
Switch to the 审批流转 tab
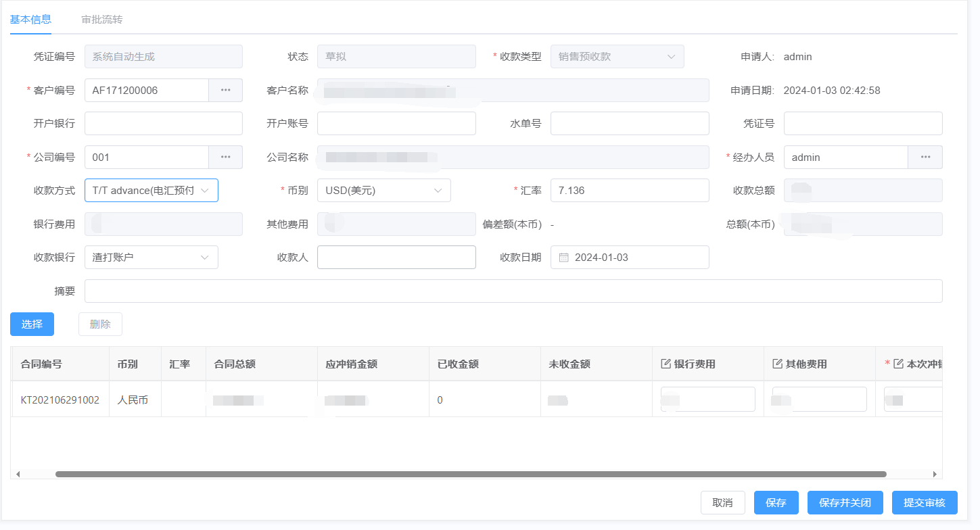(x=102, y=19)
